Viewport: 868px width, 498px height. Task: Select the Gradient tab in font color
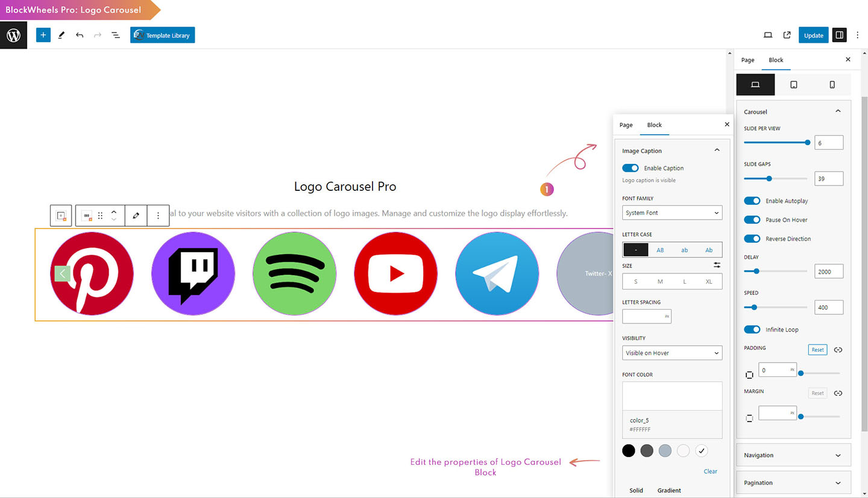click(669, 490)
